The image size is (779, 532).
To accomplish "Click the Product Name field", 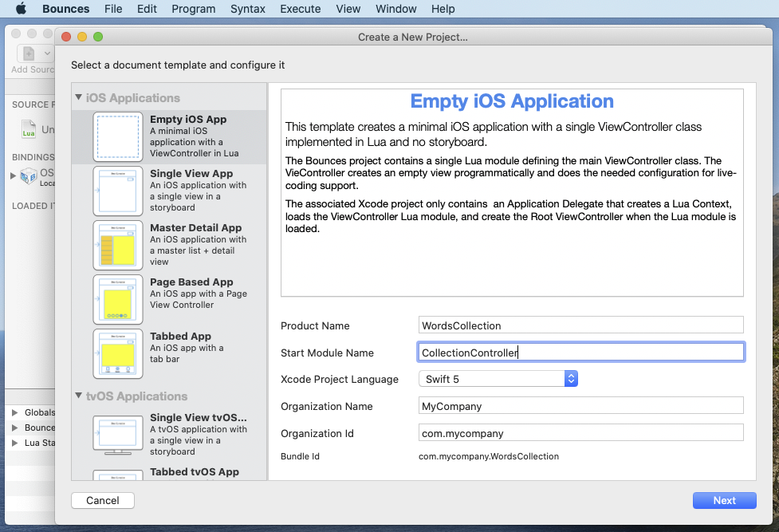I will [580, 325].
